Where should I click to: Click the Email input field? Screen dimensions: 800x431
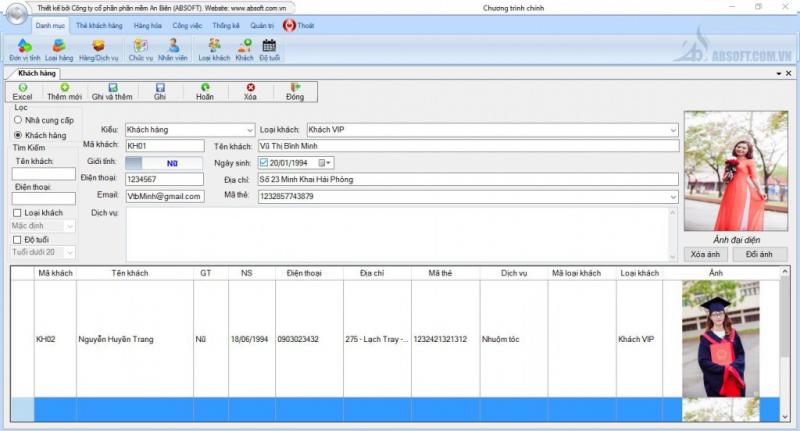click(x=164, y=197)
